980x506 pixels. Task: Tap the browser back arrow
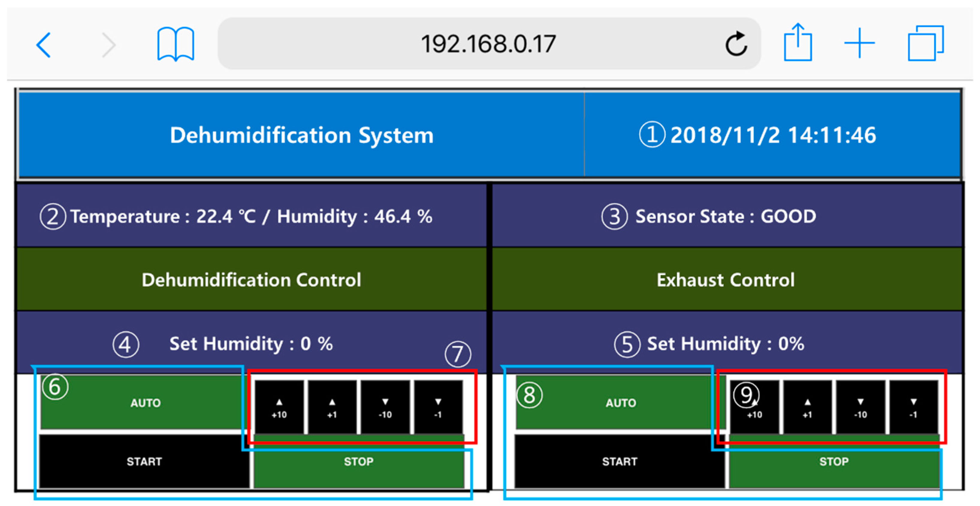[43, 45]
